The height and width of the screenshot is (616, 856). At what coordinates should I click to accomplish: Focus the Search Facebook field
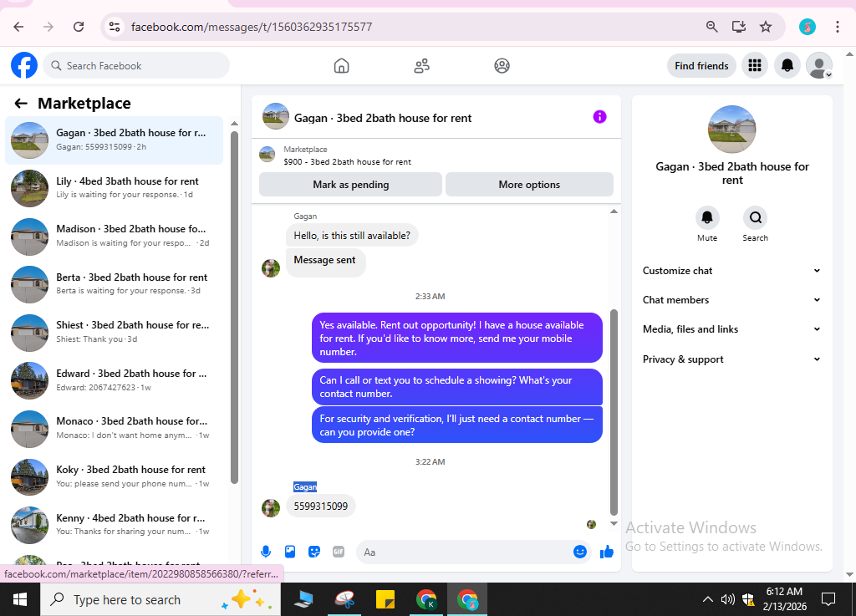[x=136, y=66]
